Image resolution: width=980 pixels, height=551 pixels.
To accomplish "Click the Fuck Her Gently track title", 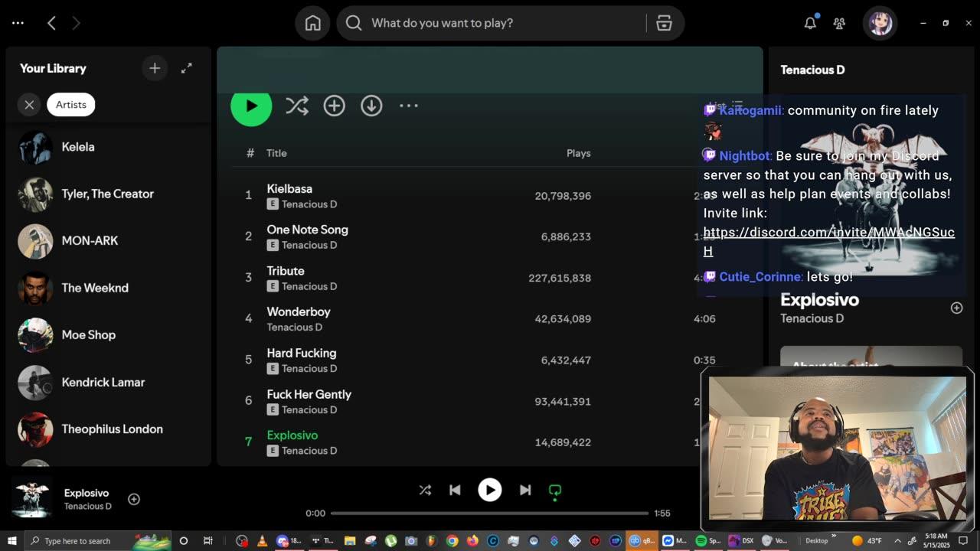I will (x=309, y=394).
